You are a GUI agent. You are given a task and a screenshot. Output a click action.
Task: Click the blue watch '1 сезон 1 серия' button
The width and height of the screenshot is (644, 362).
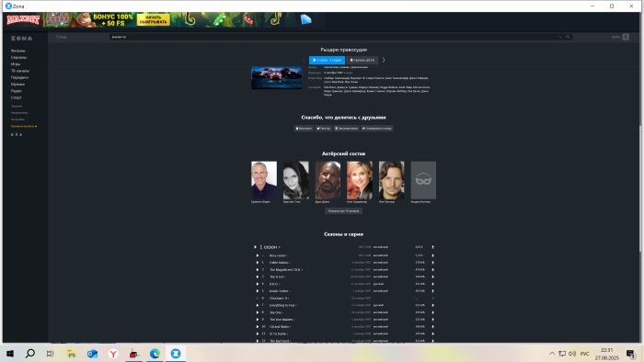point(327,60)
